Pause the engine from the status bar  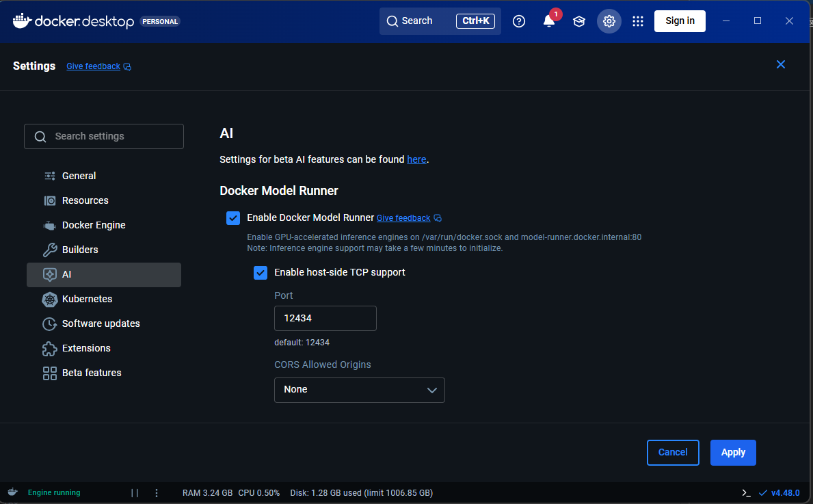135,492
